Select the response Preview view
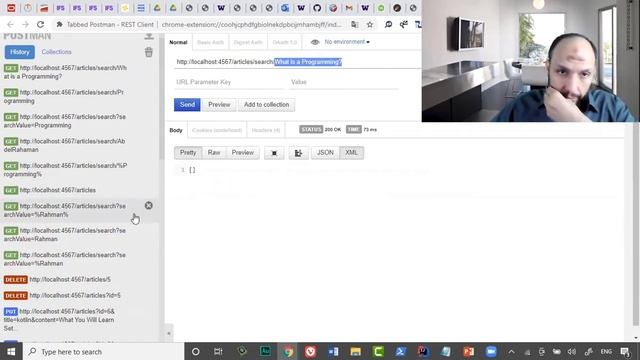Screen dimensions: 640x360 [x=242, y=153]
